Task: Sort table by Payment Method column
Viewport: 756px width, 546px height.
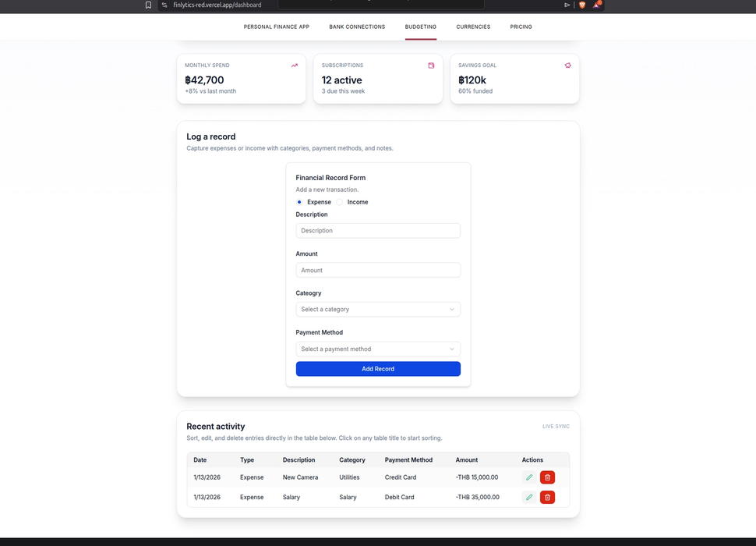Action: [408, 460]
